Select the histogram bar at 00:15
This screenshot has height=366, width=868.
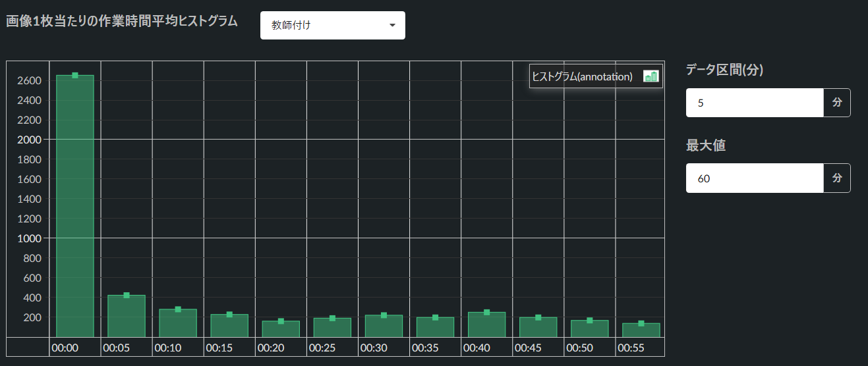(x=229, y=326)
